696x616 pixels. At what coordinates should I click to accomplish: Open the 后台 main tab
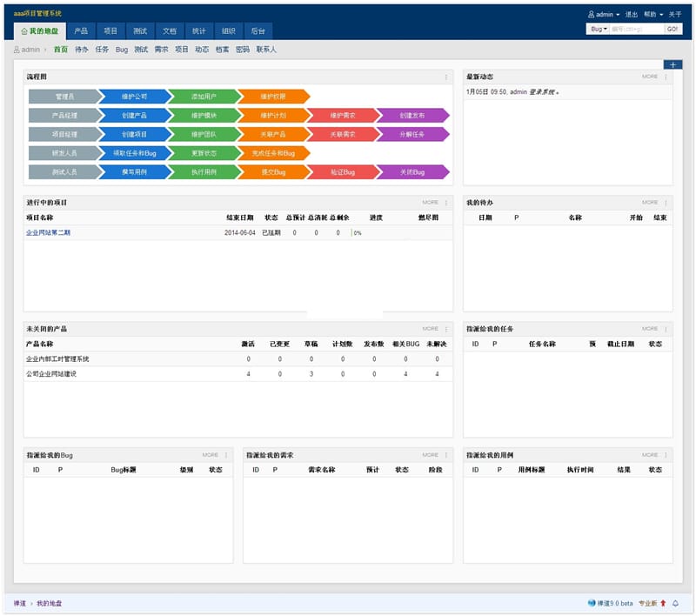pos(258,30)
